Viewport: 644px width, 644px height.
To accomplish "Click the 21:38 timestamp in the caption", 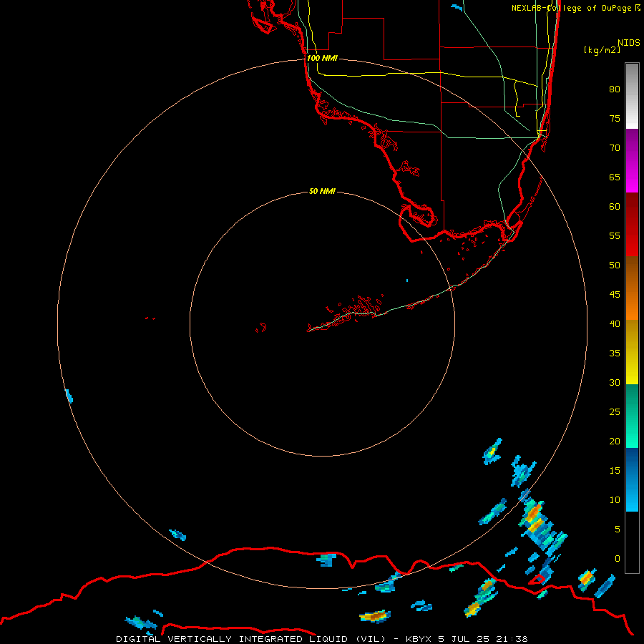I will tap(512, 639).
